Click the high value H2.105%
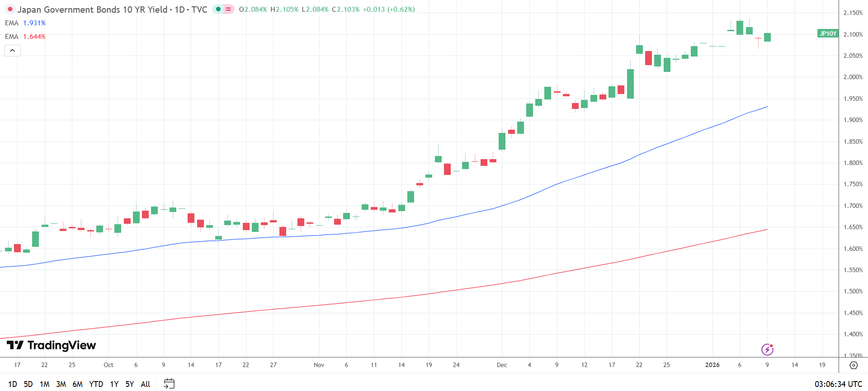 284,9
